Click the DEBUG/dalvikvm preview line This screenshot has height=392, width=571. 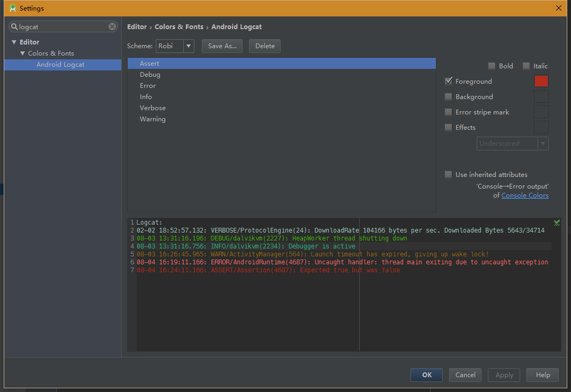272,238
